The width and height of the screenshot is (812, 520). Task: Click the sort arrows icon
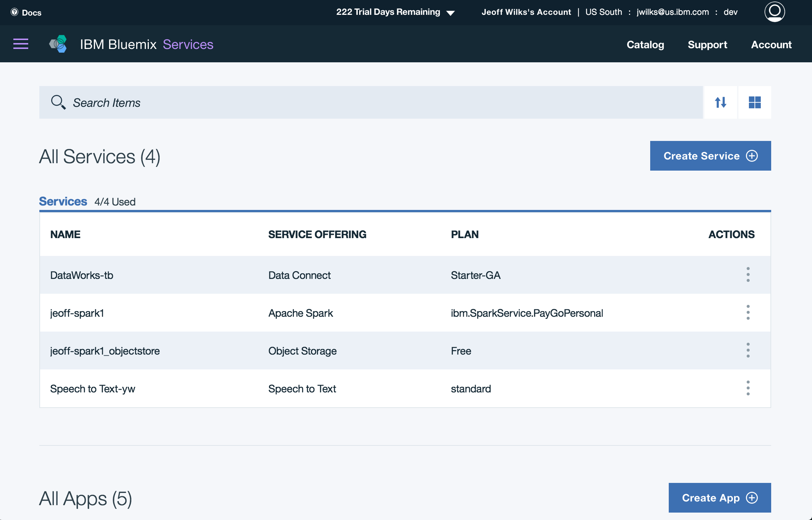click(720, 102)
